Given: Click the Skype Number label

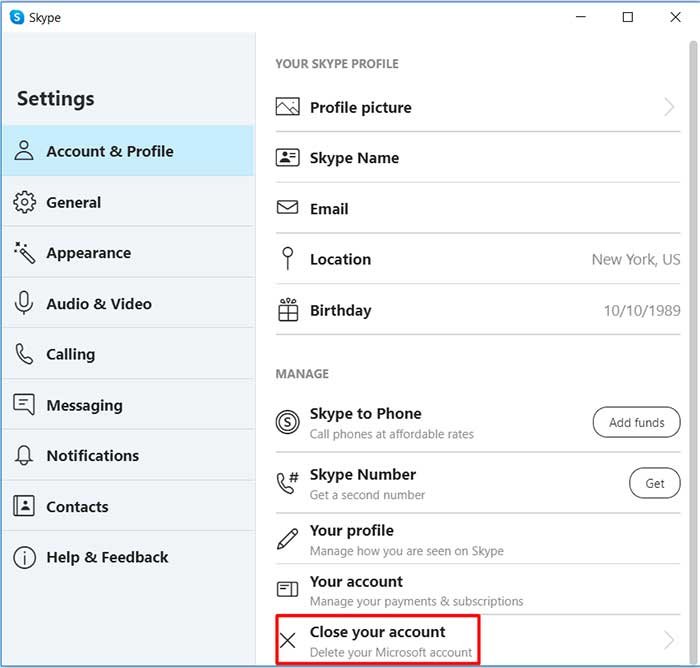Looking at the screenshot, I should (363, 474).
